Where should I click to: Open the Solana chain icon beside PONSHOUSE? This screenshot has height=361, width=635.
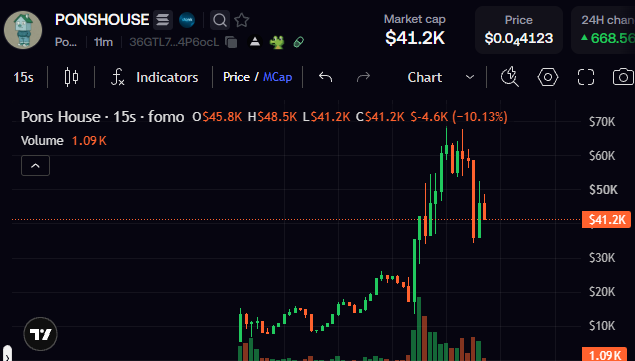coord(163,20)
